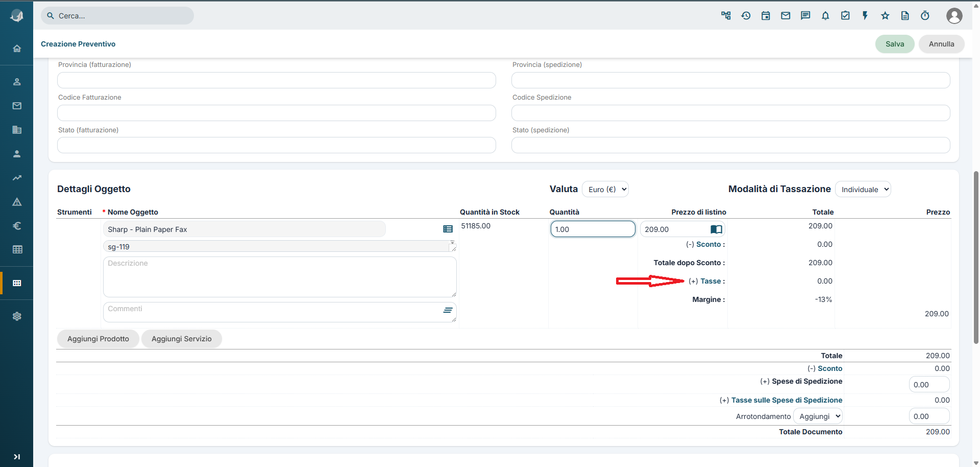
Task: Expand the sidebar with bottom arrow
Action: pyautogui.click(x=17, y=457)
